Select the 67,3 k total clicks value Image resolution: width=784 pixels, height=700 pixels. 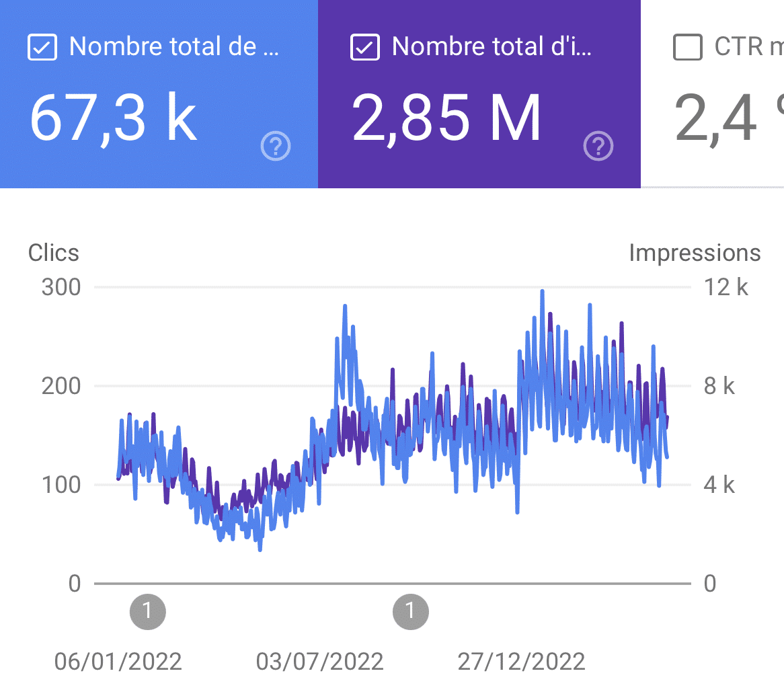click(113, 118)
